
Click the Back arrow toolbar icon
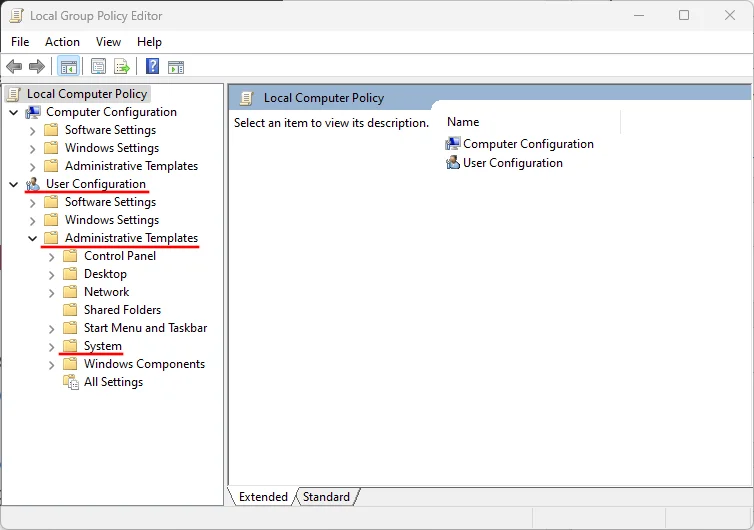14,67
